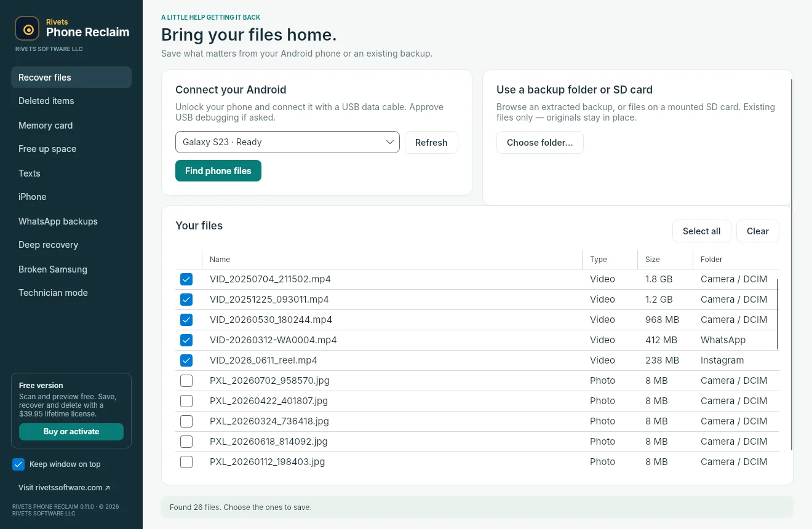Viewport: 812px width, 529px height.
Task: Visit rivetssoftware.com link
Action: (x=65, y=488)
